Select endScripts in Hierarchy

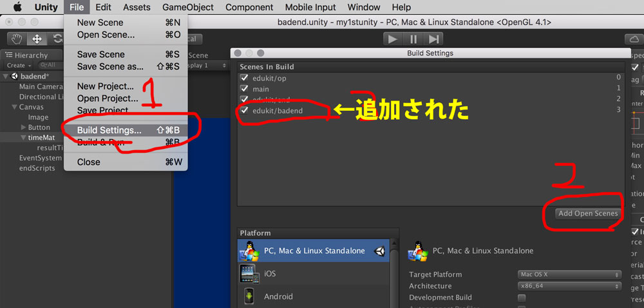(37, 168)
